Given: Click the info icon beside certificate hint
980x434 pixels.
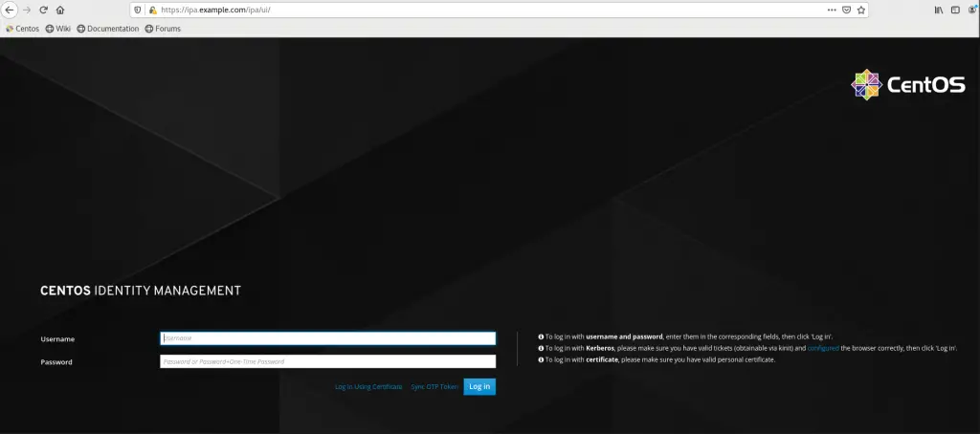Looking at the screenshot, I should coord(541,360).
